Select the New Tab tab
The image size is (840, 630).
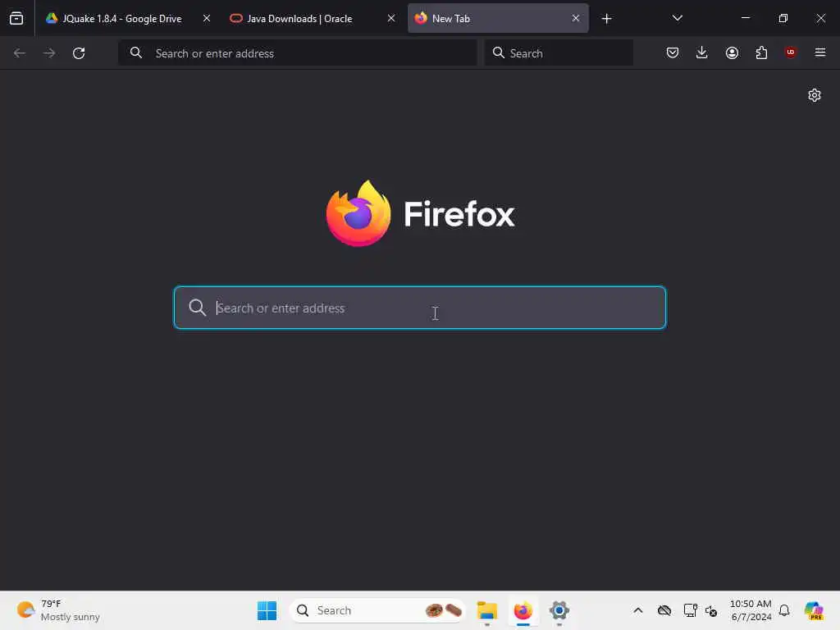point(498,18)
